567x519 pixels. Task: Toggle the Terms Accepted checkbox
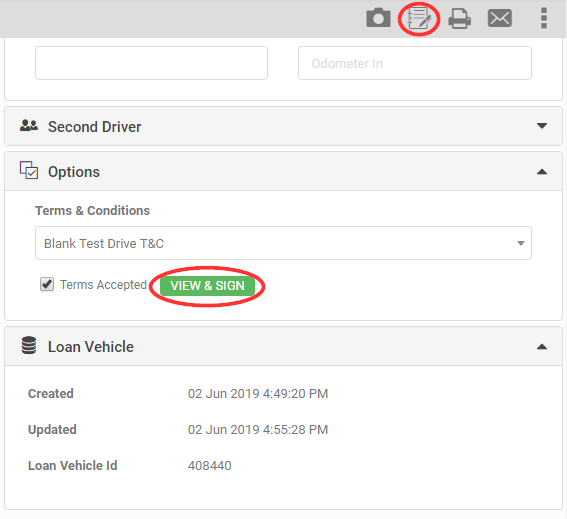coord(47,284)
